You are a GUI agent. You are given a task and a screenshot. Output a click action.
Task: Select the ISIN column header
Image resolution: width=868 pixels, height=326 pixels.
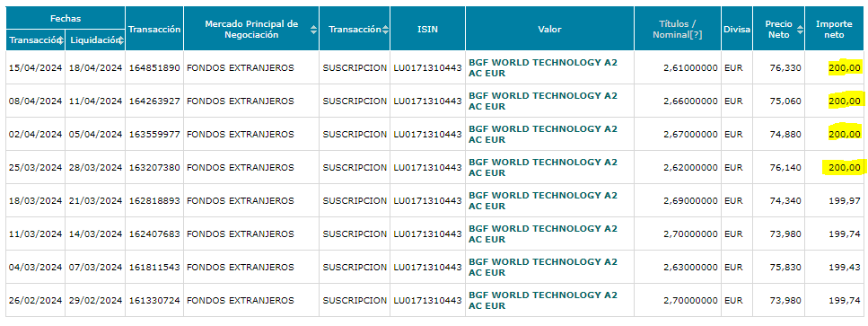click(427, 30)
